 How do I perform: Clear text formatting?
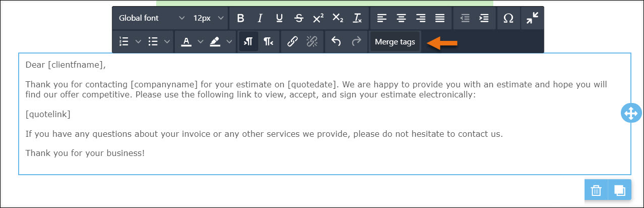[x=357, y=18]
